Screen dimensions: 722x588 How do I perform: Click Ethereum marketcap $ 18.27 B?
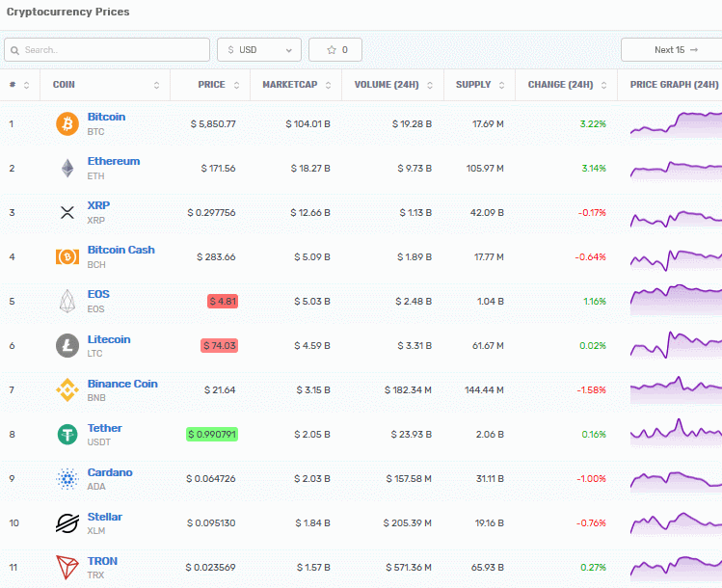tap(310, 168)
